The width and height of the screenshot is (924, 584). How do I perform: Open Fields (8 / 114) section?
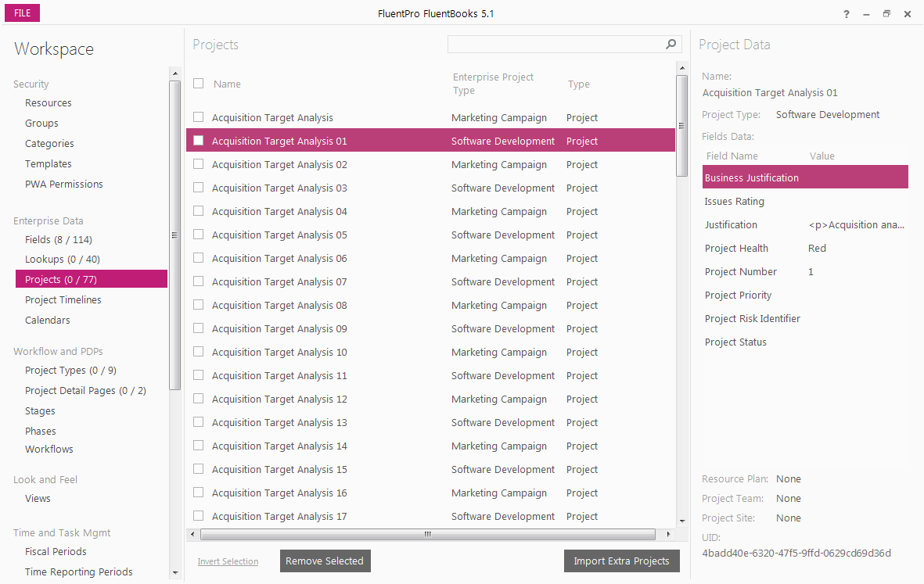coord(59,239)
